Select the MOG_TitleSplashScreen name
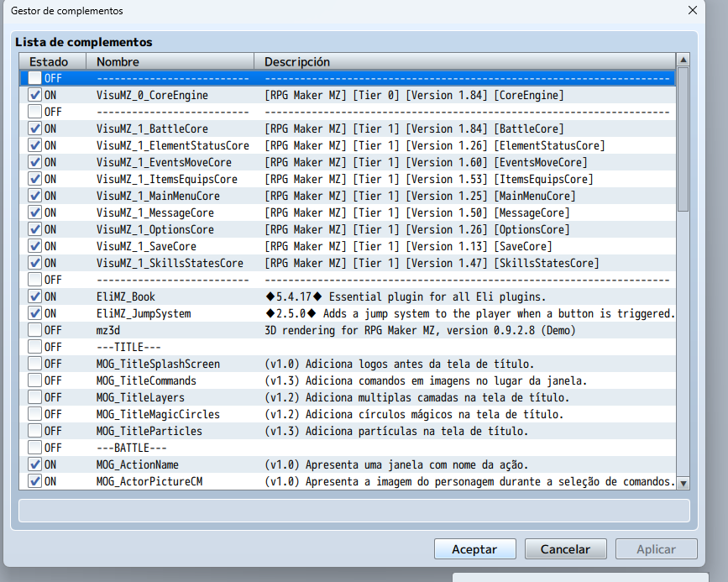 pos(158,364)
